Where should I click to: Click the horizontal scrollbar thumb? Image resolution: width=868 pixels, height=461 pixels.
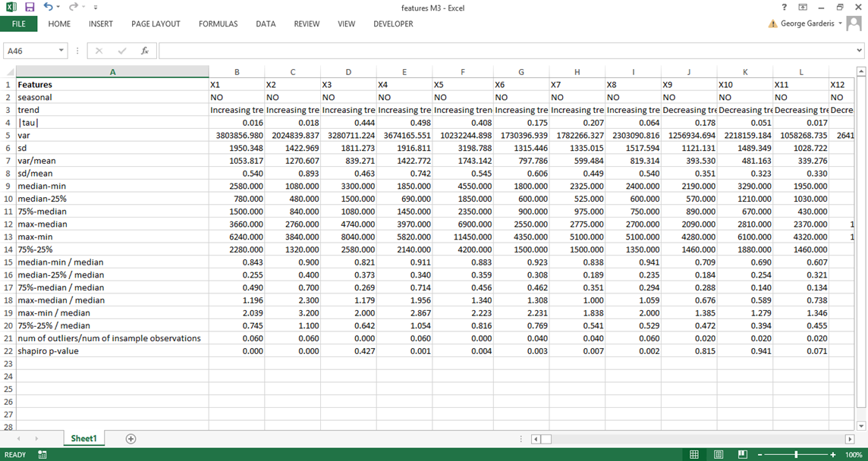point(546,439)
